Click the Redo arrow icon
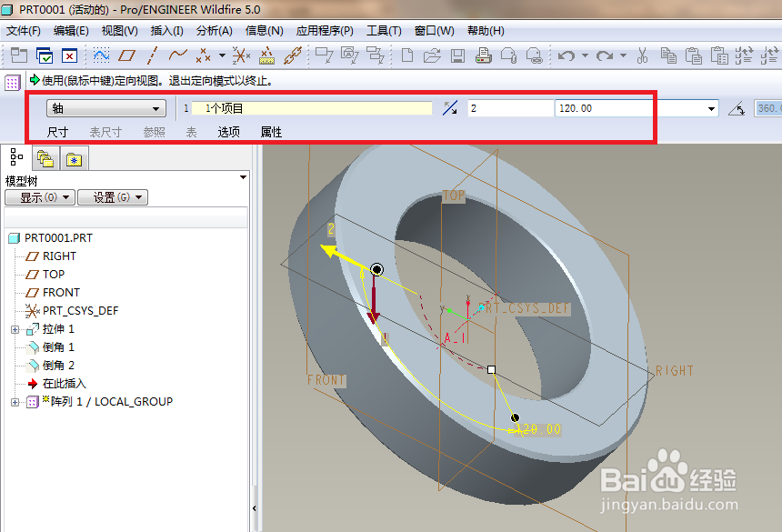Screen dimensions: 782x532 click(605, 55)
